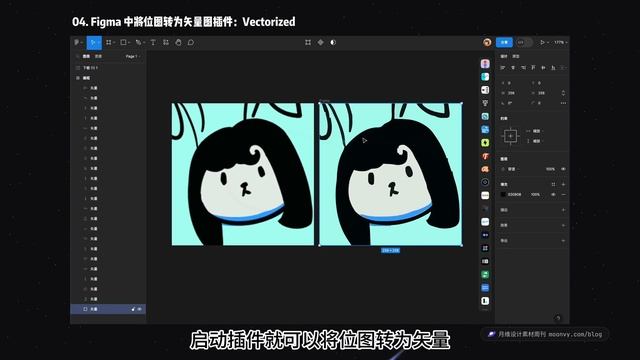Click the diamond icon in top center

pos(321,42)
